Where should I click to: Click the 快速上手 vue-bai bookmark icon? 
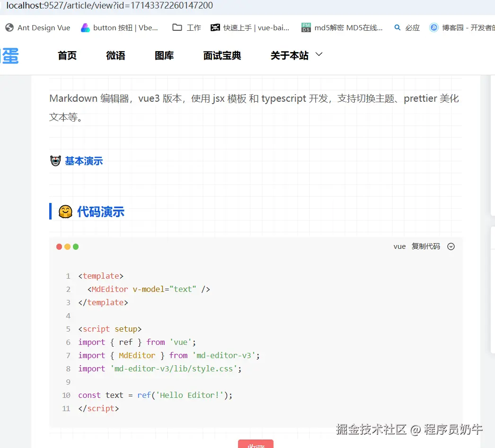tap(215, 27)
